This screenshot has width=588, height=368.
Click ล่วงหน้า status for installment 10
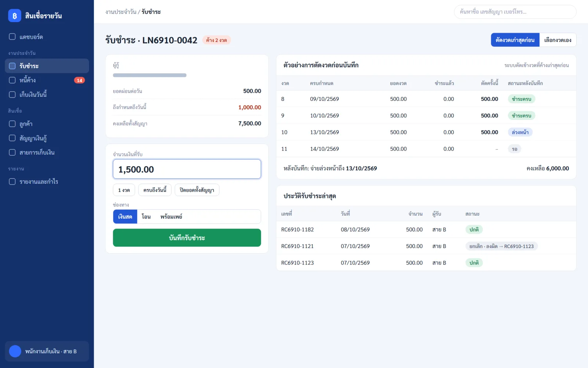(x=520, y=132)
